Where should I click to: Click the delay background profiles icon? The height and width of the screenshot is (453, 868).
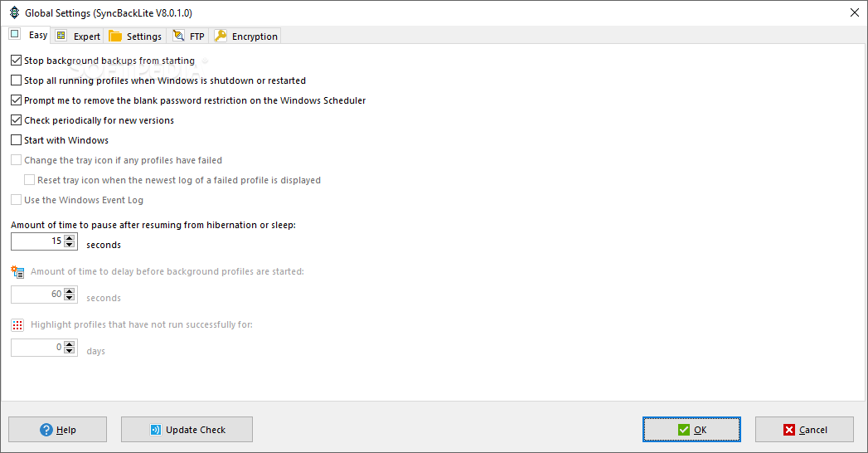point(17,272)
